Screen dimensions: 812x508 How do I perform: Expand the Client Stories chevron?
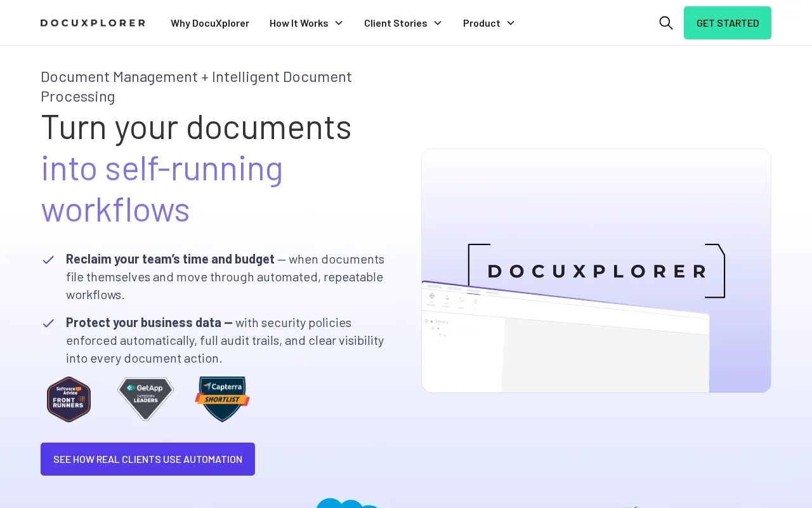point(438,23)
